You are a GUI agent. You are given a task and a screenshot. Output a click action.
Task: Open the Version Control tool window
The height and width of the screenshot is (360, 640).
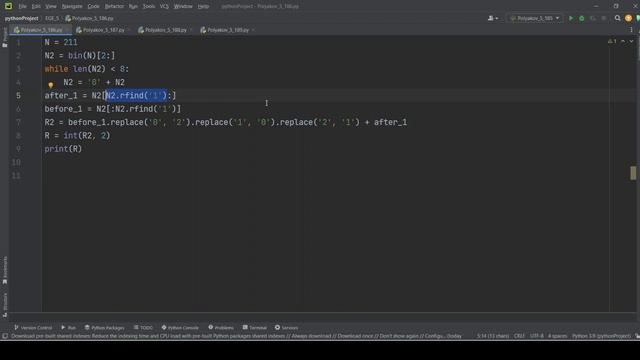33,328
